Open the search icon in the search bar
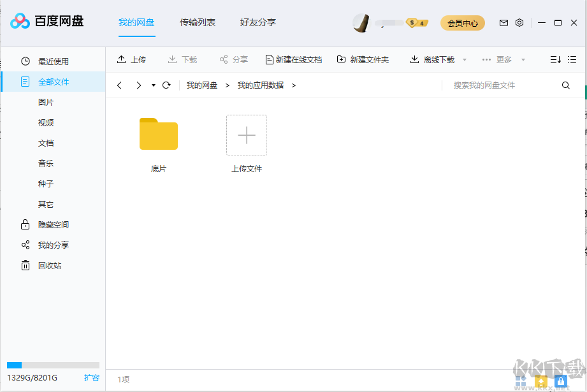Screen dimensions: 587x392 [x=565, y=85]
